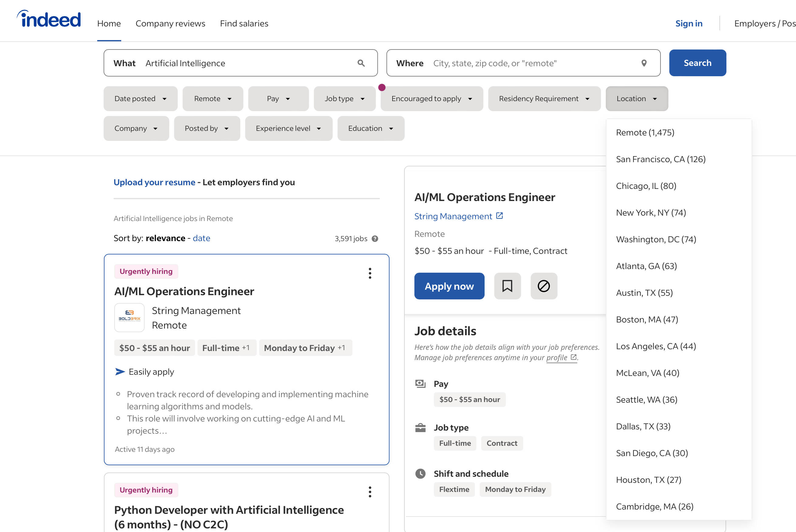Click the Full-time tag under Job type

(x=455, y=443)
